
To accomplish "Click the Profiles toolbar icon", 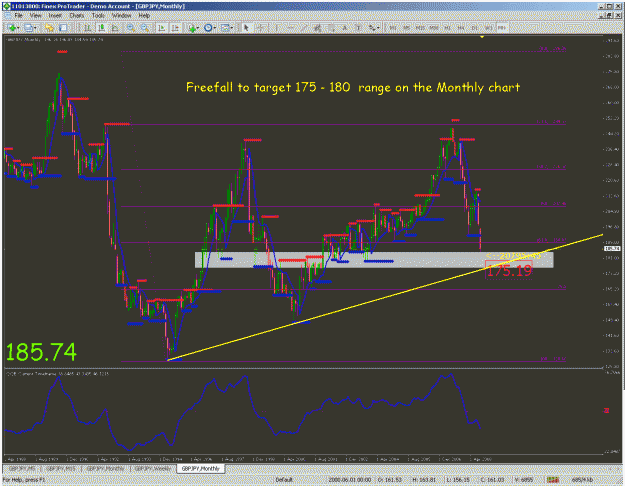I will pyautogui.click(x=29, y=28).
